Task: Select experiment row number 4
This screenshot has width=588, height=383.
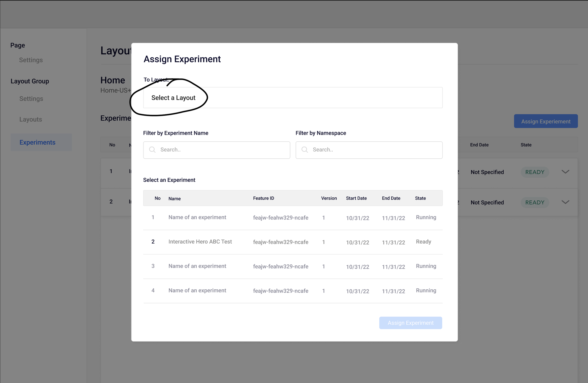Action: [197, 291]
